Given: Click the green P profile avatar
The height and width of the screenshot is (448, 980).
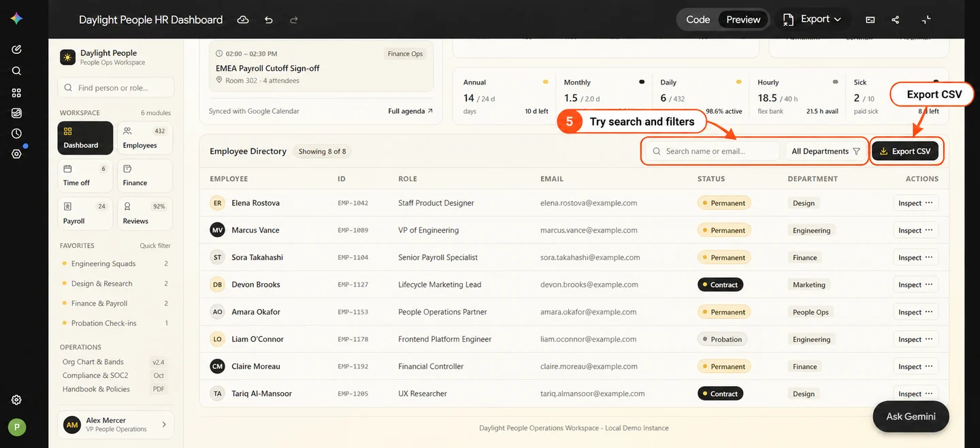Looking at the screenshot, I should (17, 427).
